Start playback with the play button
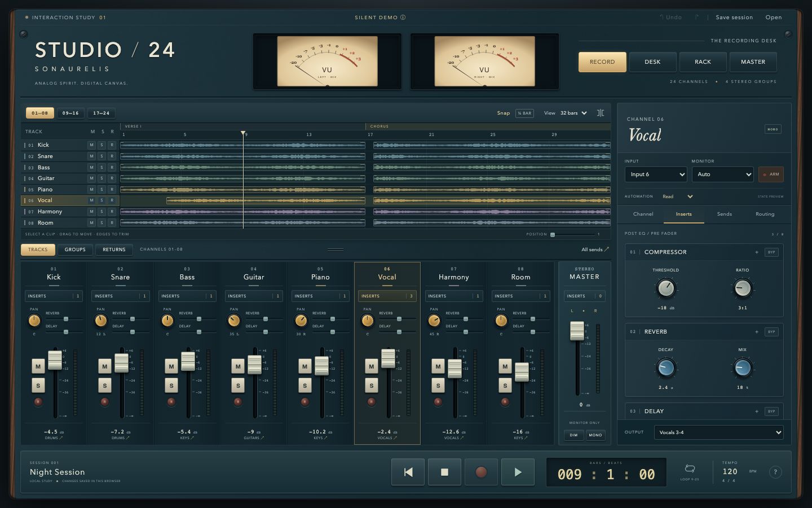 coord(518,472)
